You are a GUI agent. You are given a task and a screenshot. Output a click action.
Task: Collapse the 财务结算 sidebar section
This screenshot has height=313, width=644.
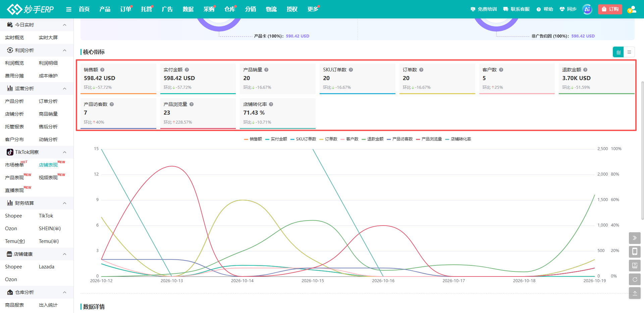coord(65,203)
